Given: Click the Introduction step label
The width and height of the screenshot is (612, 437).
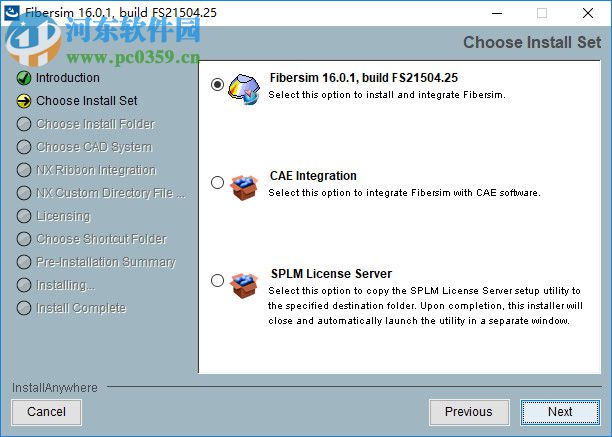Looking at the screenshot, I should pyautogui.click(x=68, y=78).
